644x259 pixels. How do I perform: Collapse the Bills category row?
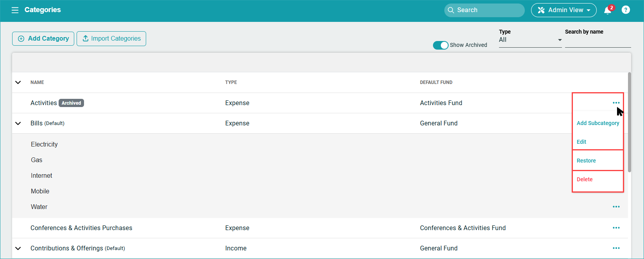coord(18,123)
